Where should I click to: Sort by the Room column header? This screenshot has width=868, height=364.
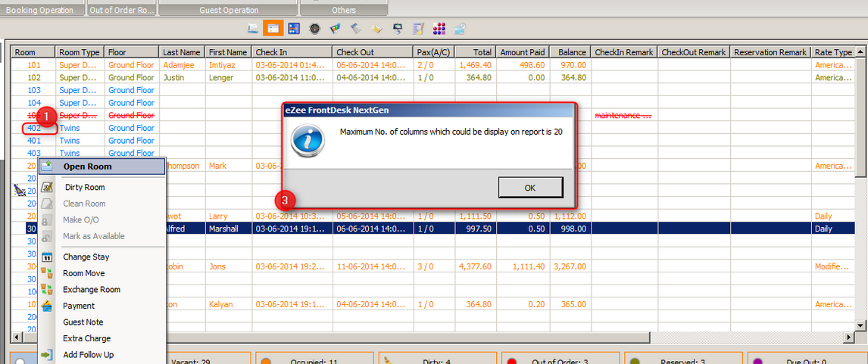coord(34,52)
